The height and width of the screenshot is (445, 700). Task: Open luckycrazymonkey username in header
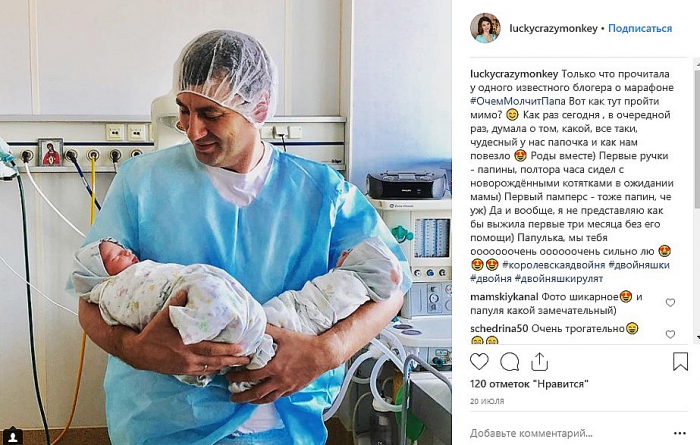tap(553, 29)
